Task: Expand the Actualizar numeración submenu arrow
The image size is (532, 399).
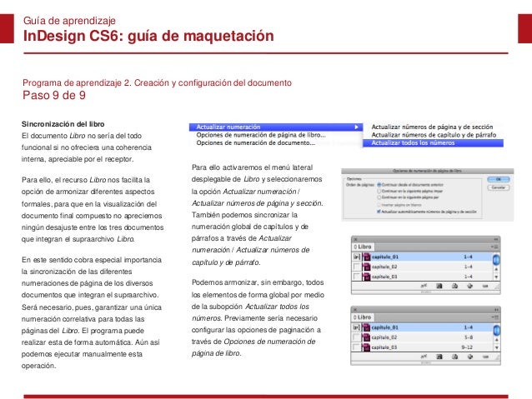Action: point(356,127)
